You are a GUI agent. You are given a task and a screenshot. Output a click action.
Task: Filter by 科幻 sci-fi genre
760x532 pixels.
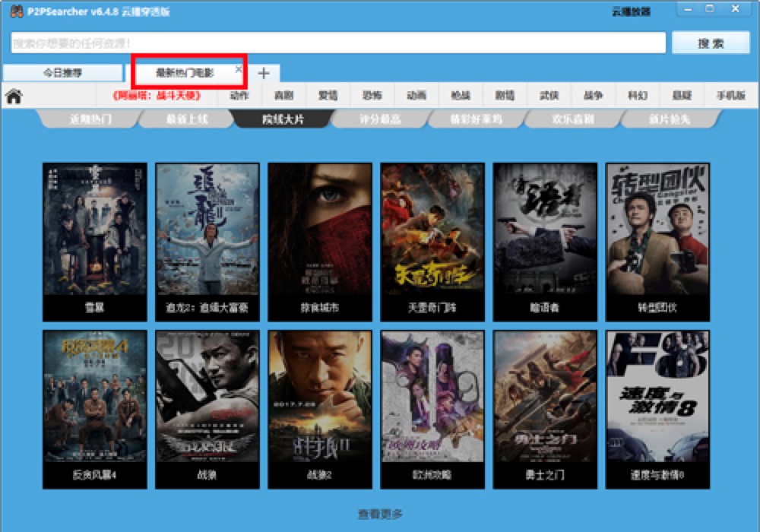tap(638, 96)
